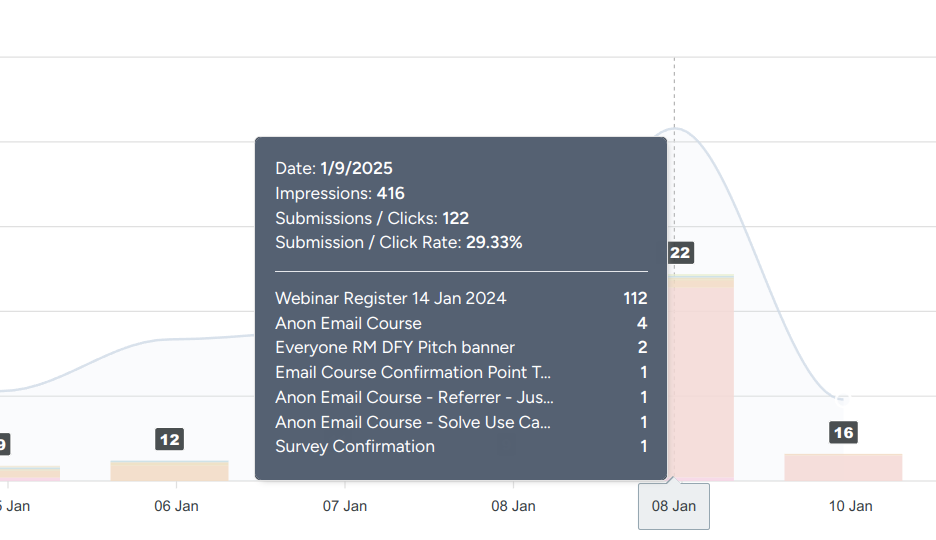Image resolution: width=936 pixels, height=540 pixels.
Task: Select the bar above 06 Jan
Action: tap(170, 471)
